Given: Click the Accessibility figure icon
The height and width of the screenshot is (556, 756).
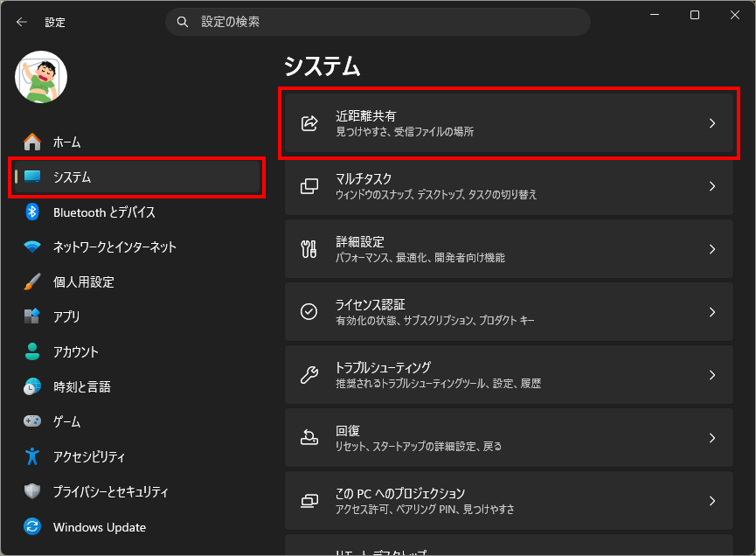Looking at the screenshot, I should tap(32, 456).
